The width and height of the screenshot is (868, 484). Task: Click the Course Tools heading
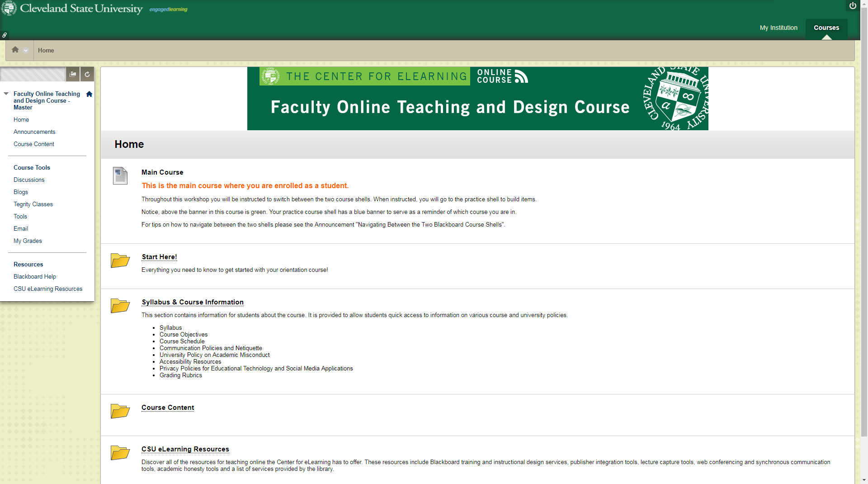click(x=32, y=167)
